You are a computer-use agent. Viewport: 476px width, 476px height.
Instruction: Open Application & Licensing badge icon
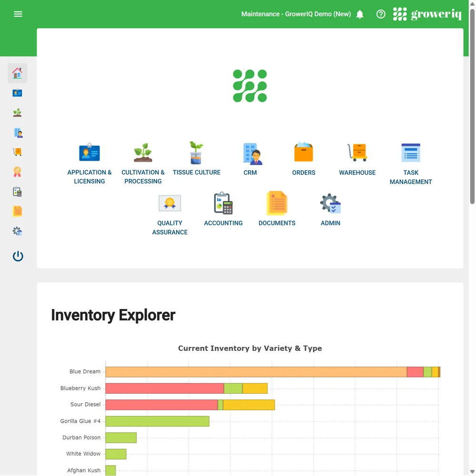[89, 152]
